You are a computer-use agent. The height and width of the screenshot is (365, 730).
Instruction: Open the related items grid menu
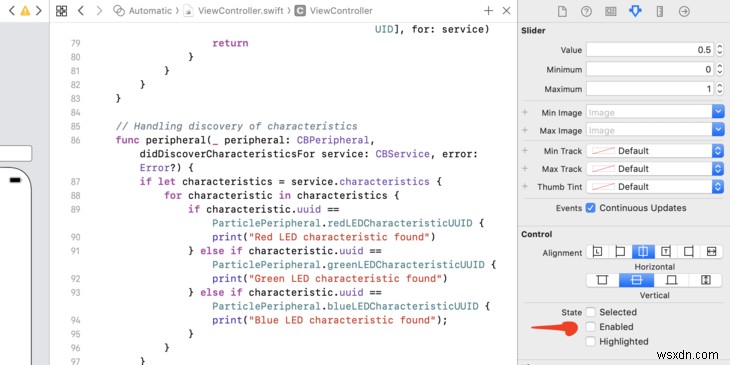[61, 11]
